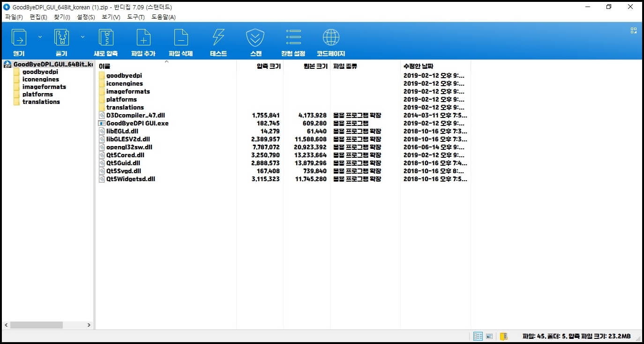
Task: Open the 찾기(I) menu
Action: point(62,17)
